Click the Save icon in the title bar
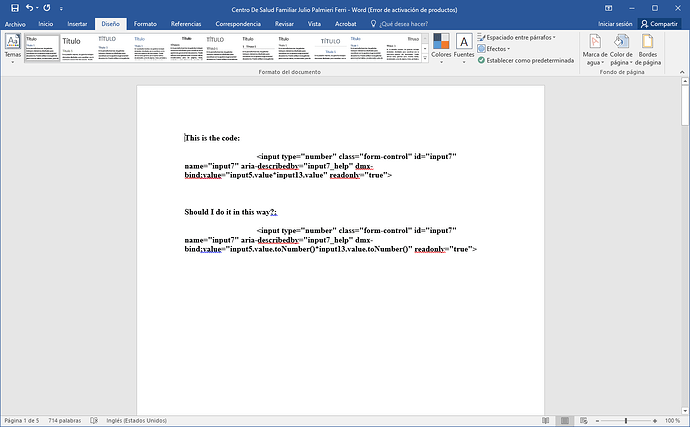 pyautogui.click(x=15, y=8)
